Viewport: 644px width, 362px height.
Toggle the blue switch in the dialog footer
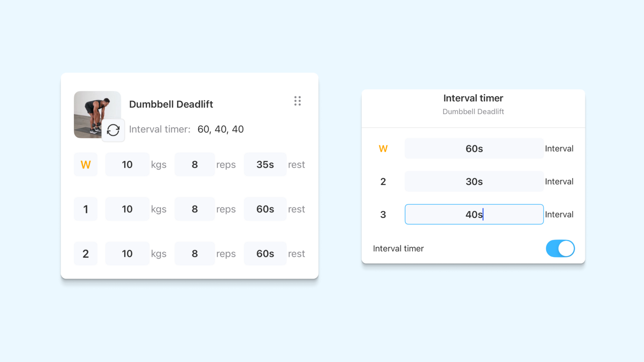point(560,248)
